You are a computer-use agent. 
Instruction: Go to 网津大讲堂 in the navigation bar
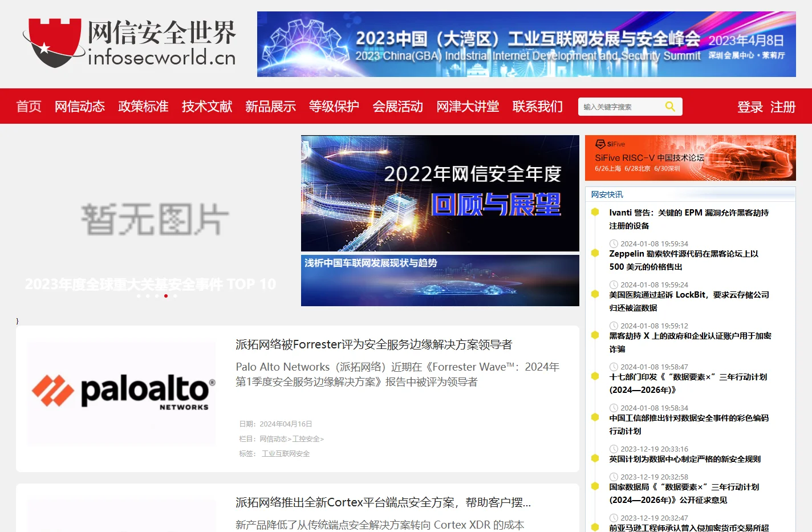click(x=468, y=107)
